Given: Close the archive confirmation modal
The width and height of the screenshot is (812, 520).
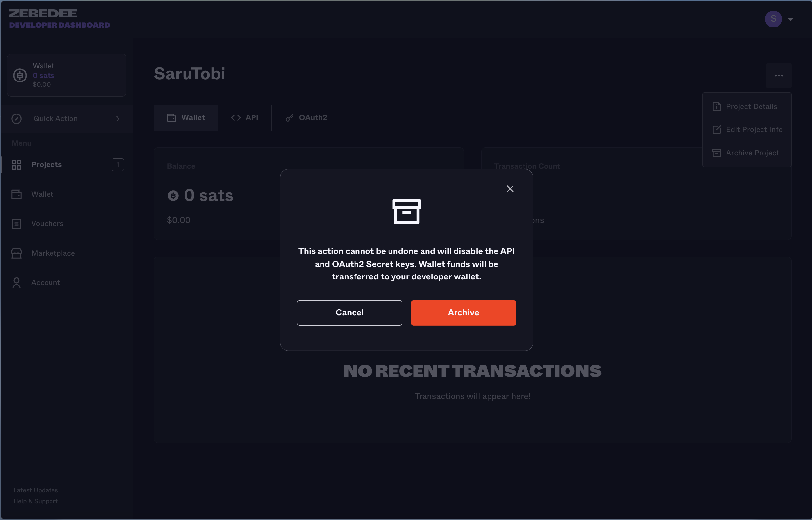Looking at the screenshot, I should [x=510, y=189].
